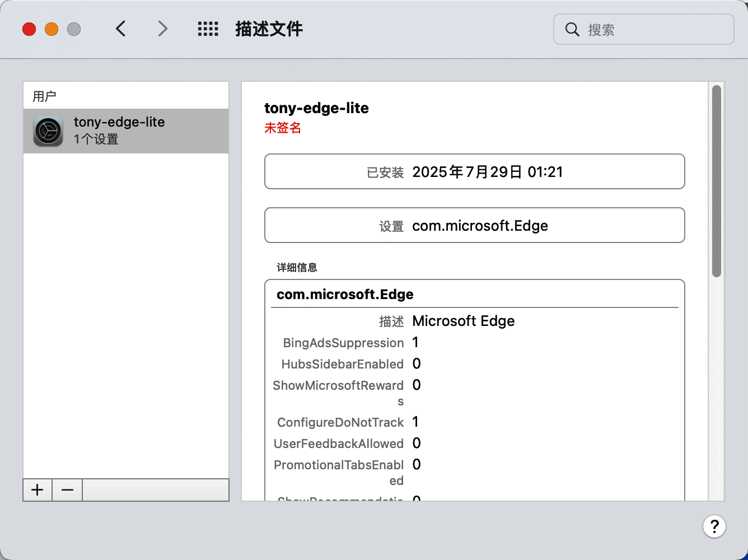
Task: Click the 已安装 installation date row
Action: (474, 172)
